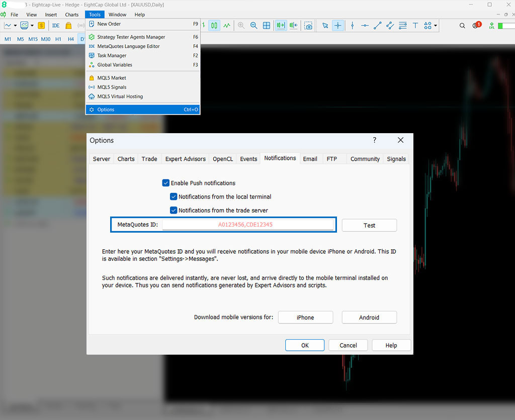Select Options in Tools menu

click(x=143, y=110)
